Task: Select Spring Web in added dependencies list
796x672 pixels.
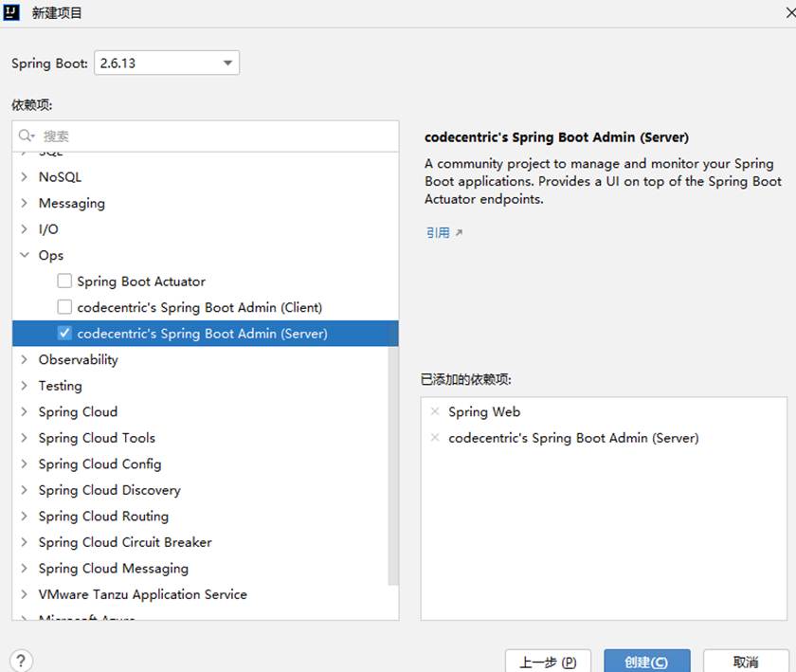Action: tap(484, 412)
